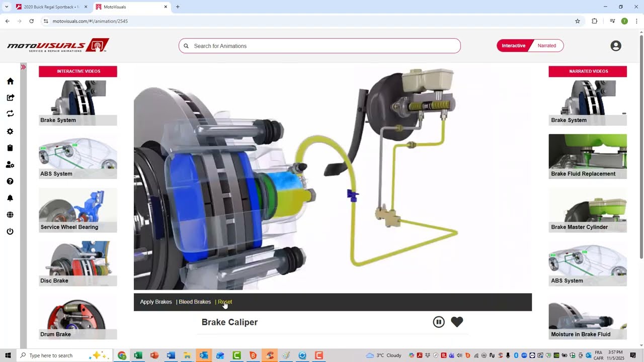Open Brake Master Cylinder video
The width and height of the screenshot is (644, 362).
point(588,210)
